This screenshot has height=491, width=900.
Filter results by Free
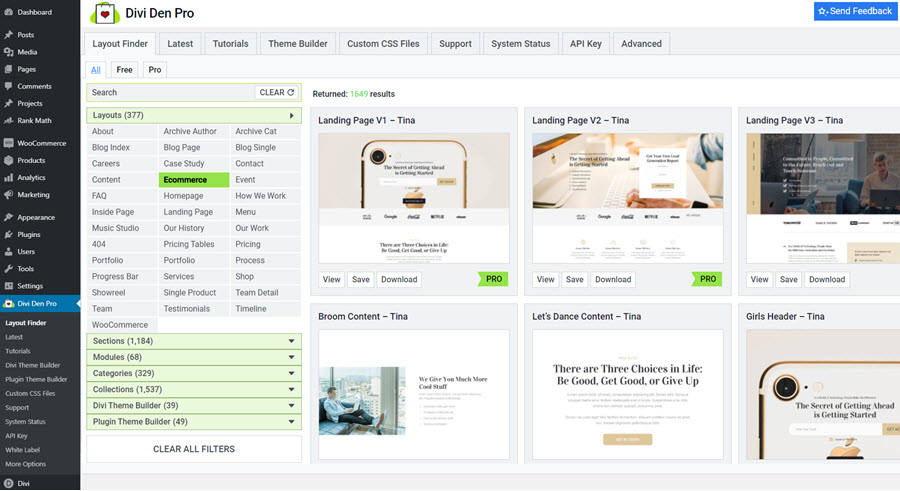pyautogui.click(x=125, y=69)
